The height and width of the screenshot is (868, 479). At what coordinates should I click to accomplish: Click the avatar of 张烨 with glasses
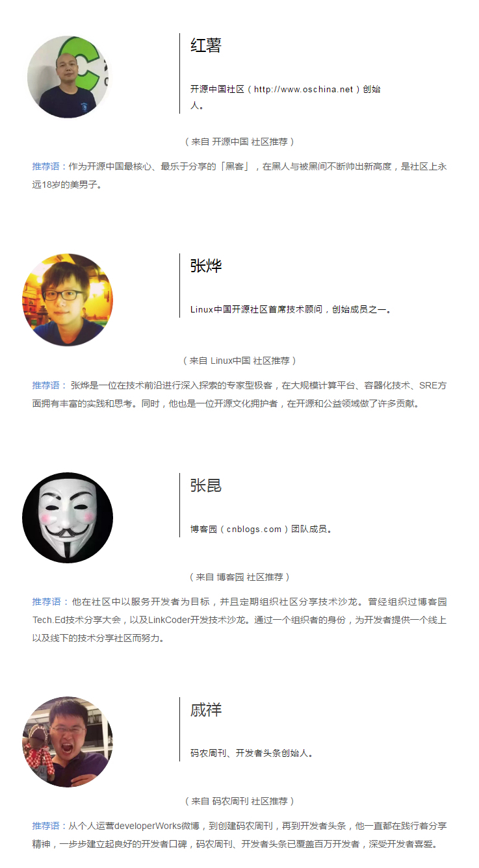click(68, 300)
